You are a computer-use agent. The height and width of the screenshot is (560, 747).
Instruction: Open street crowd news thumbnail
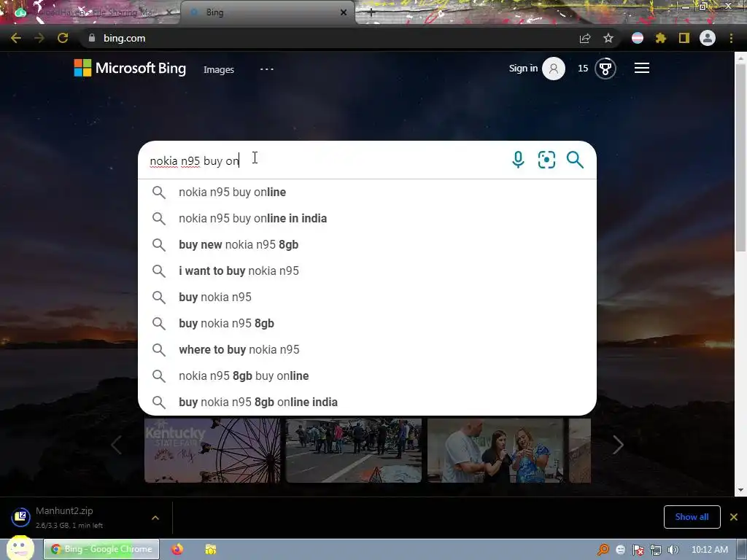coord(354,451)
